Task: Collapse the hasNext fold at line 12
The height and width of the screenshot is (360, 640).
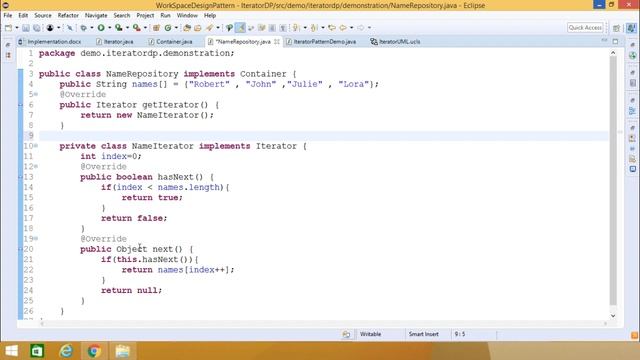Action: [36, 167]
